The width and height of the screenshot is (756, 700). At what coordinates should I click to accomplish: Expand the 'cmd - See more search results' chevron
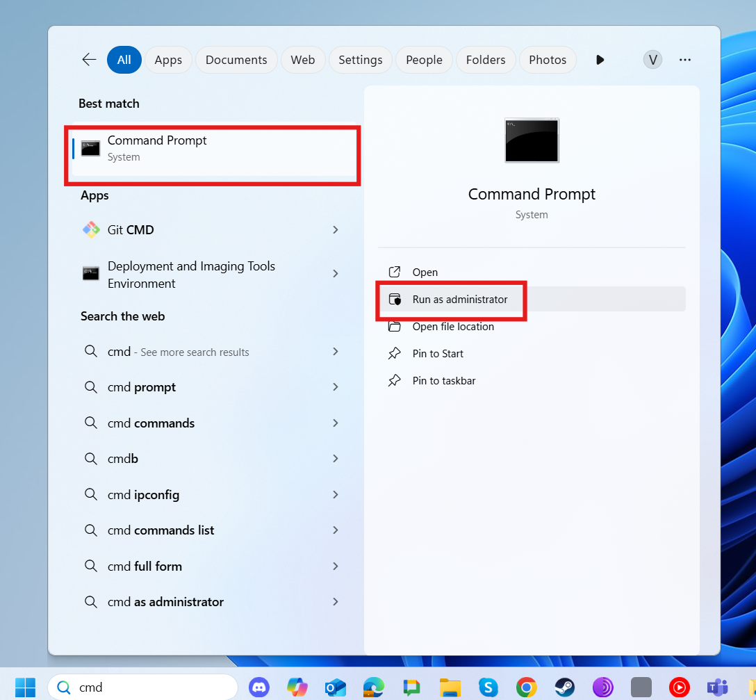336,351
